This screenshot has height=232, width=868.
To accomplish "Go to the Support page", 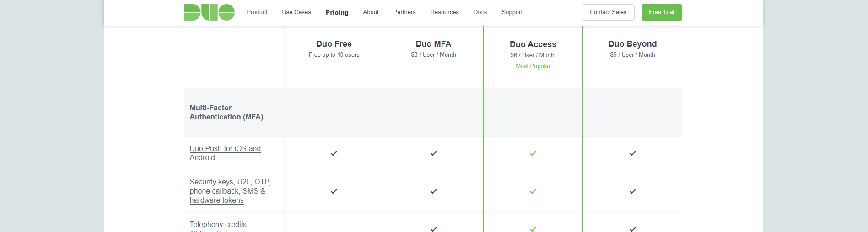I will [x=512, y=12].
